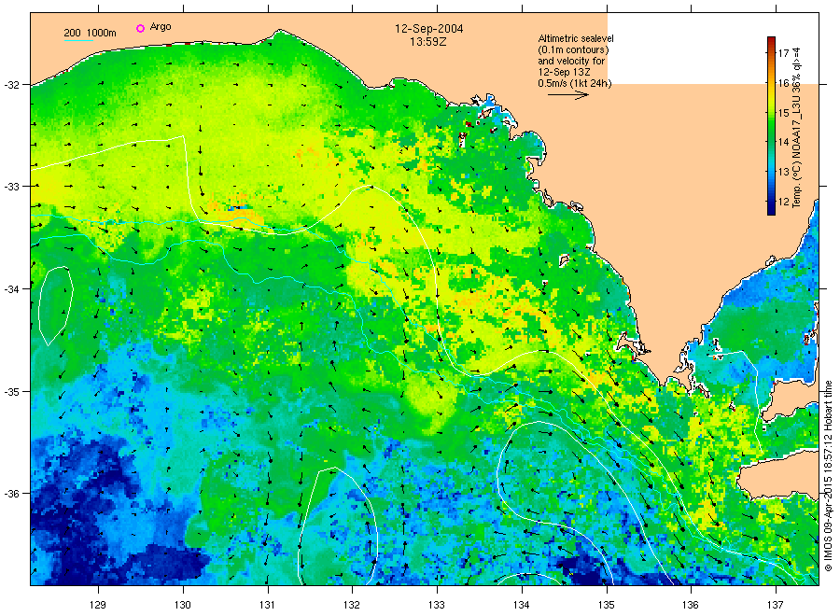The image size is (840, 616).
Task: Click the '(0.1m contours)' annotation line
Action: (574, 49)
